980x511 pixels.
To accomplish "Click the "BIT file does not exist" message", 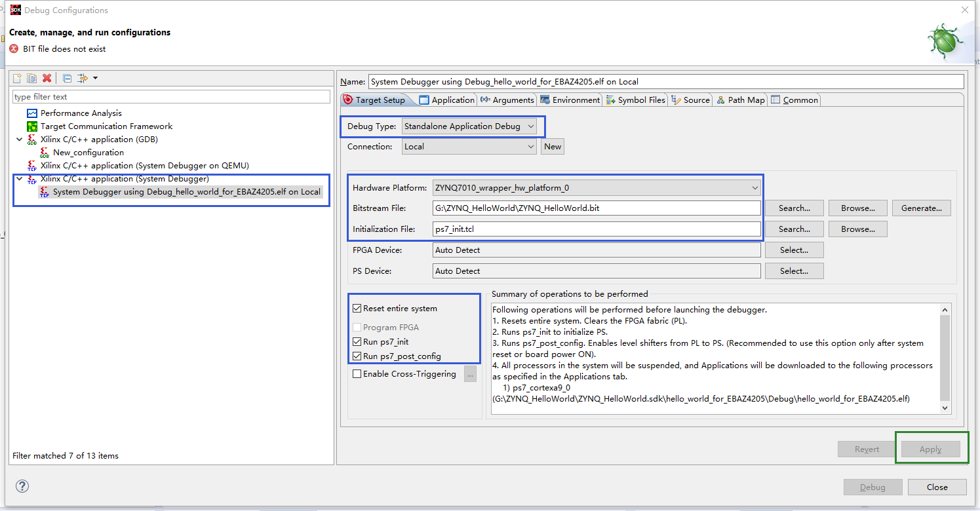I will pyautogui.click(x=64, y=49).
